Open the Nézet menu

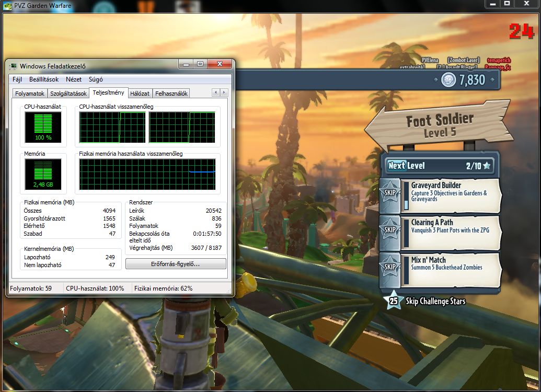coord(74,79)
